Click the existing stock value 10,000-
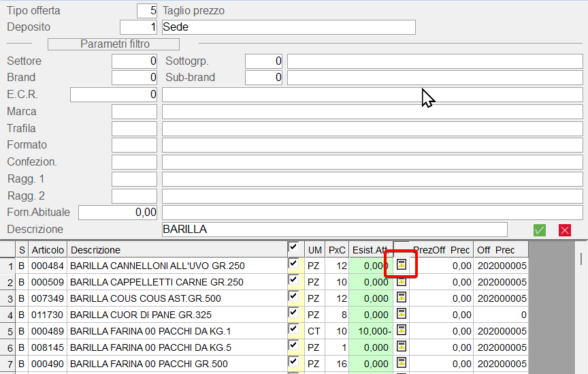 click(x=374, y=331)
